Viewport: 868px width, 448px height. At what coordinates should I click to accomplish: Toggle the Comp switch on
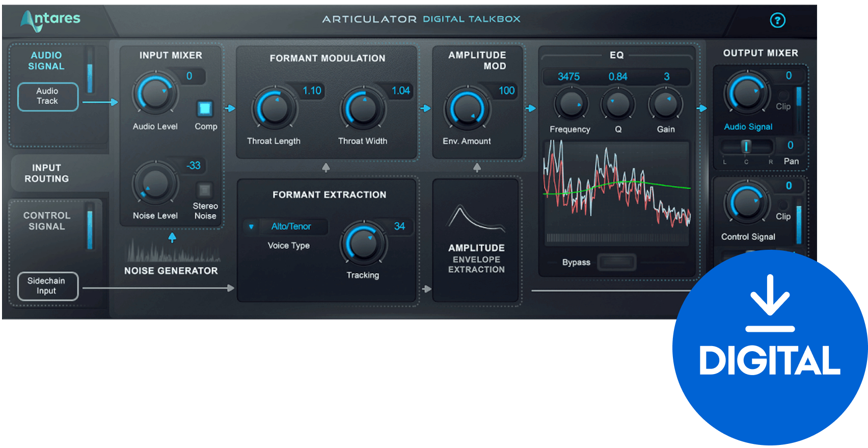pos(205,108)
